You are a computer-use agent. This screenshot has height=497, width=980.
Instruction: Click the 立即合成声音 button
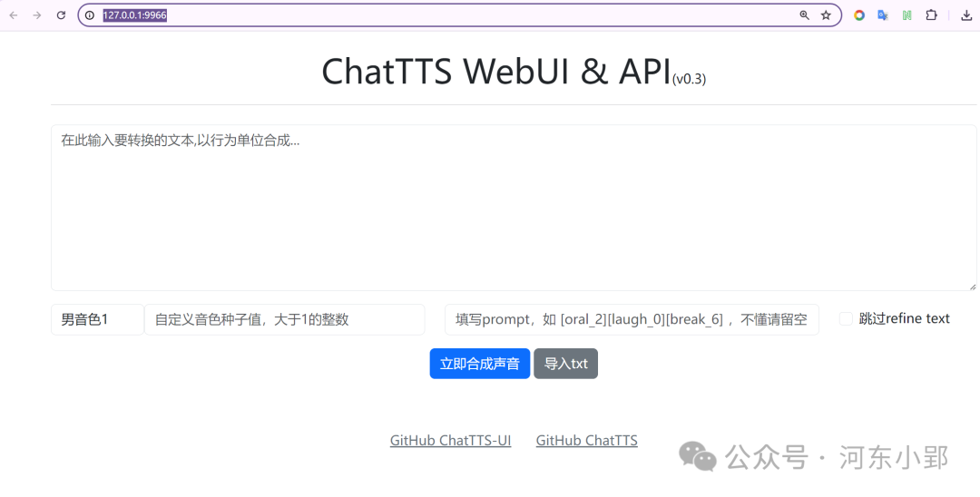point(480,364)
